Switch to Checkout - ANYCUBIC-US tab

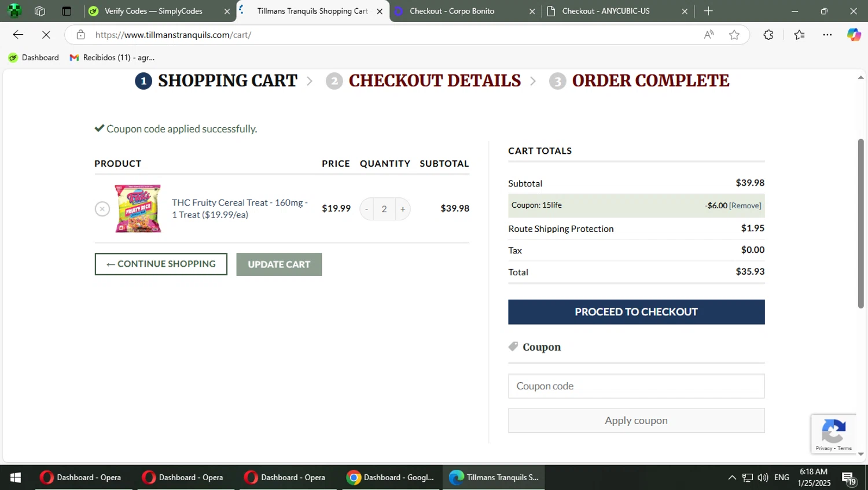(606, 11)
